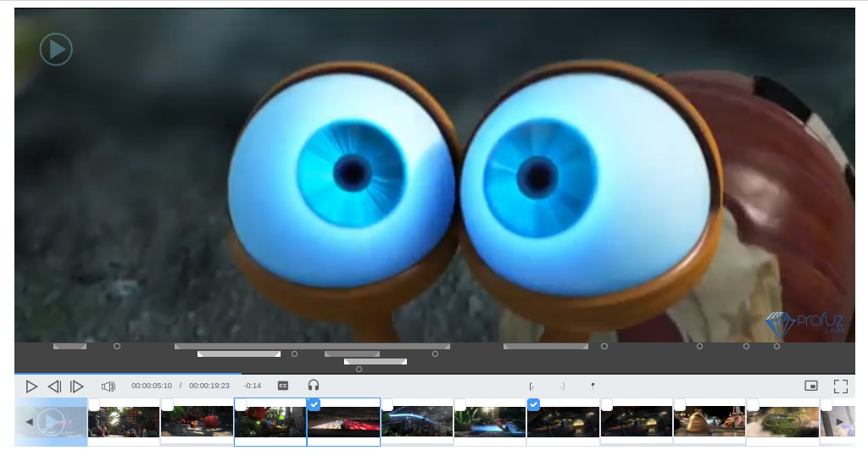
Task: Step forward one frame
Action: (76, 386)
